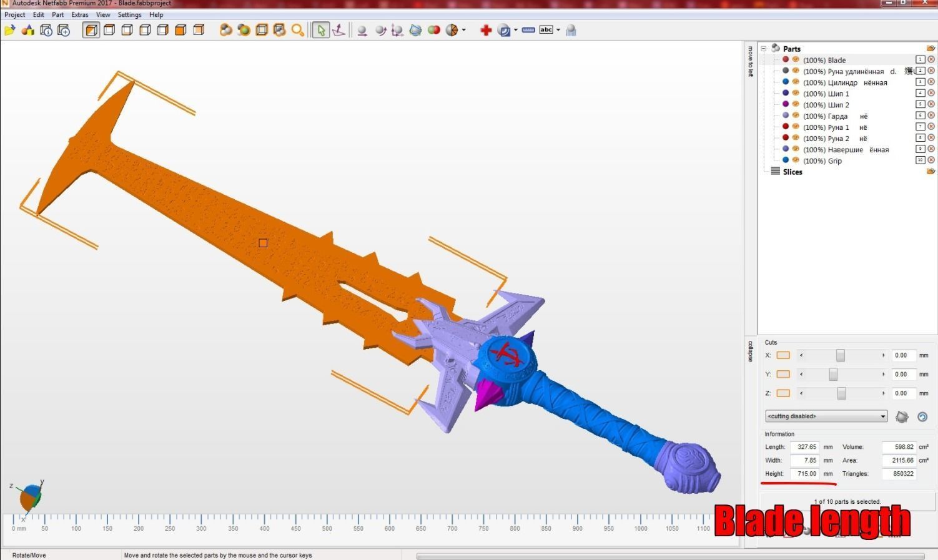Select the isometric view cube icon
This screenshot has width=938, height=560.
91,30
